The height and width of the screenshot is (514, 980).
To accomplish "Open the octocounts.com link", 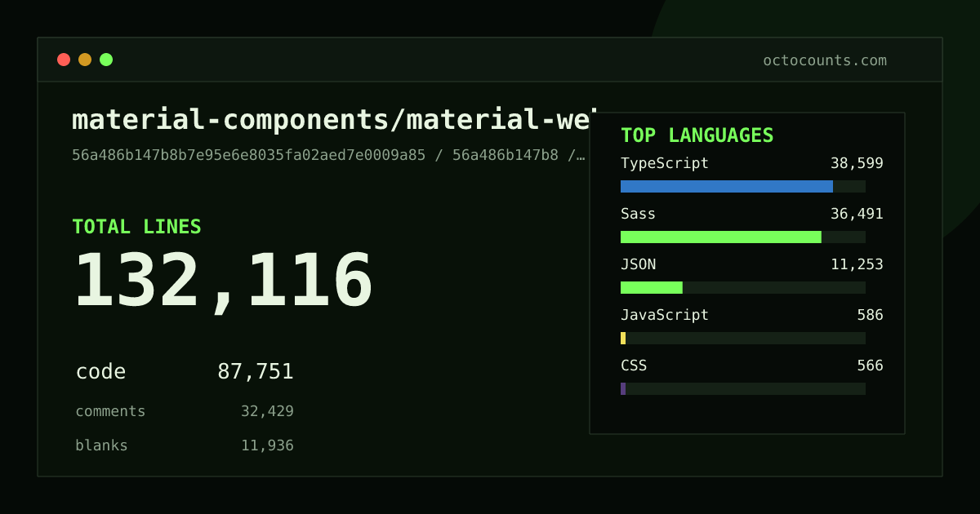I will 825,60.
